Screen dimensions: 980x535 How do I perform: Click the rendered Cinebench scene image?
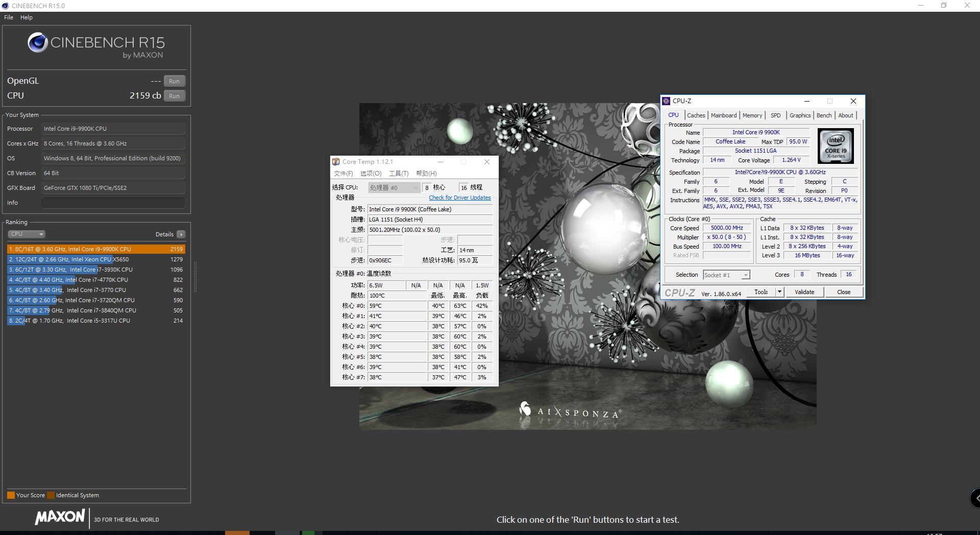click(x=587, y=266)
